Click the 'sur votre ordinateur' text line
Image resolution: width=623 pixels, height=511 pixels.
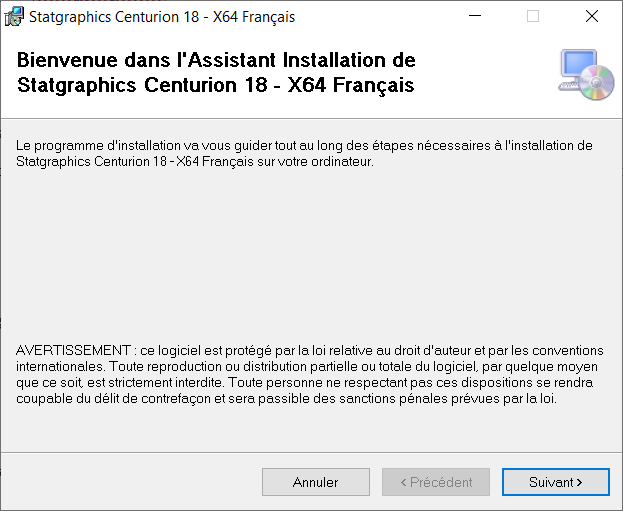(195, 162)
